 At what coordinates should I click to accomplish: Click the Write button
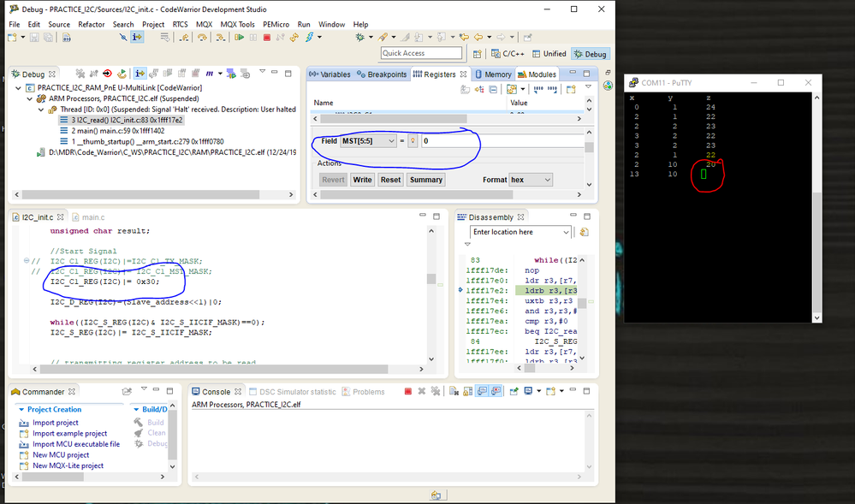click(362, 180)
